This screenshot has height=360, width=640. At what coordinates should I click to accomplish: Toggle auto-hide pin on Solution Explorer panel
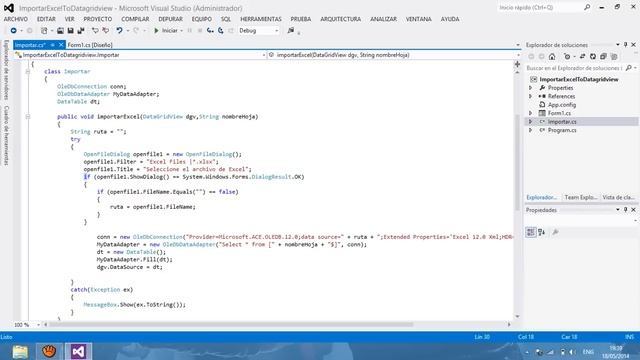point(625,45)
